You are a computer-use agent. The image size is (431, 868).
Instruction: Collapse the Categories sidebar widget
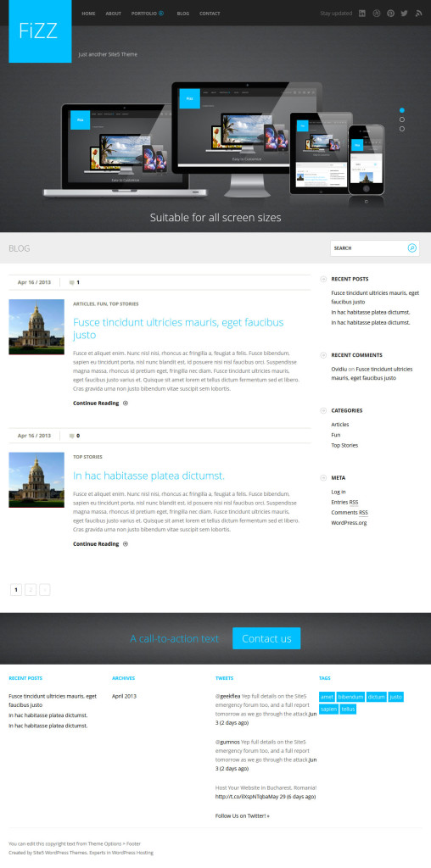pos(323,411)
